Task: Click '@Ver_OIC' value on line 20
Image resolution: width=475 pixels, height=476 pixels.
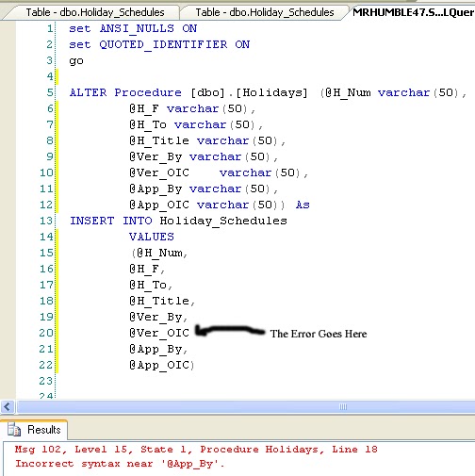Action: (x=159, y=333)
